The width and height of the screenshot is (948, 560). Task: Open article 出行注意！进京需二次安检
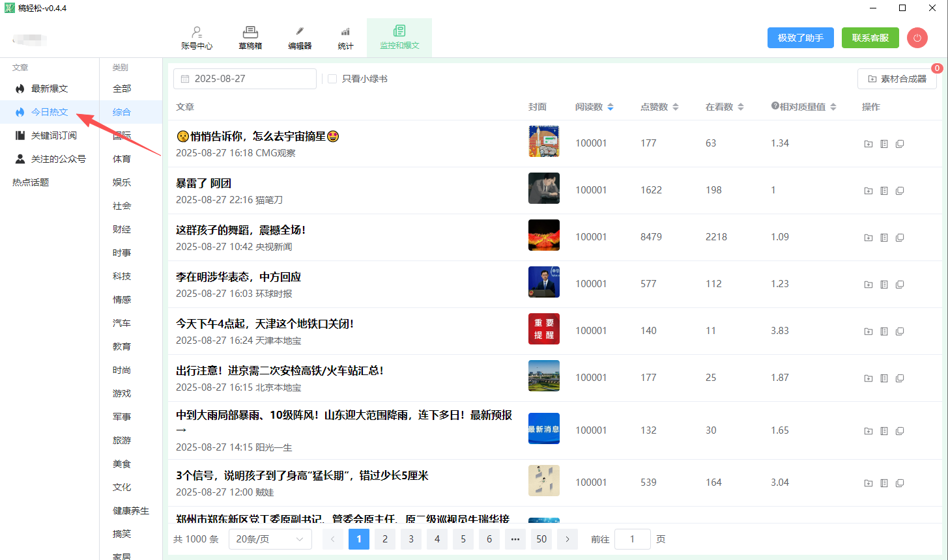click(280, 371)
